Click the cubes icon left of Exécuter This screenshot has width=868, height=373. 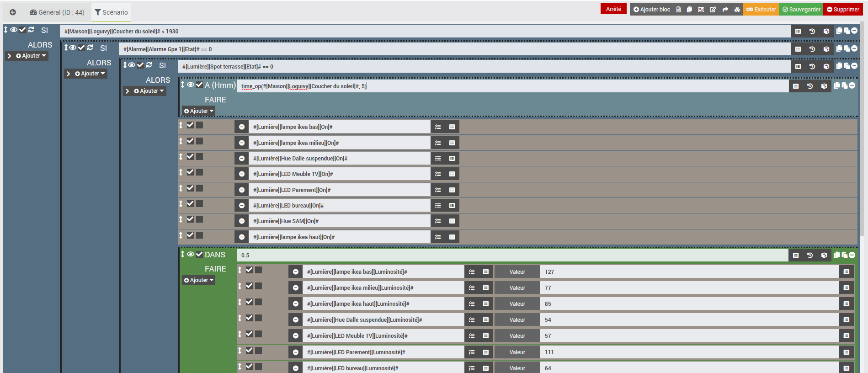(x=737, y=10)
